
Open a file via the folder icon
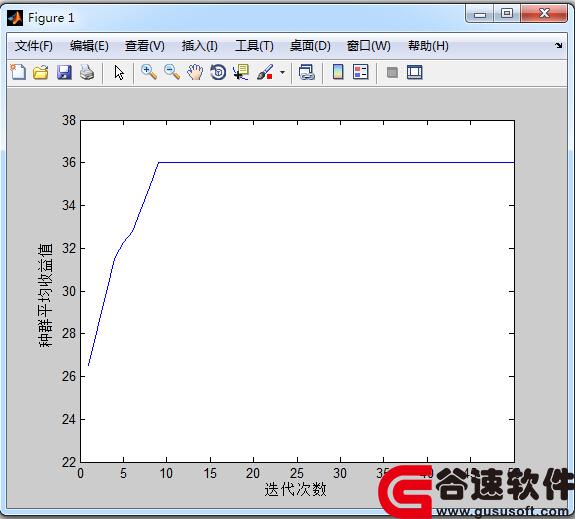click(x=41, y=72)
